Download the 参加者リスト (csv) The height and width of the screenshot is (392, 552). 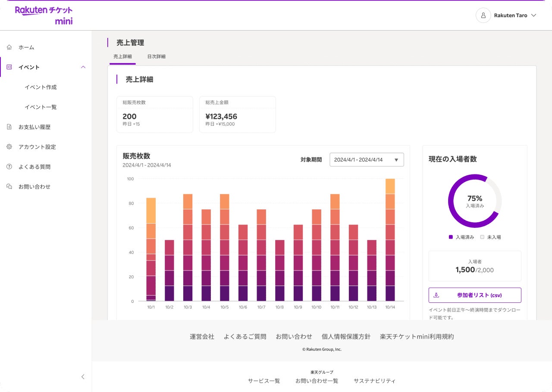point(474,295)
